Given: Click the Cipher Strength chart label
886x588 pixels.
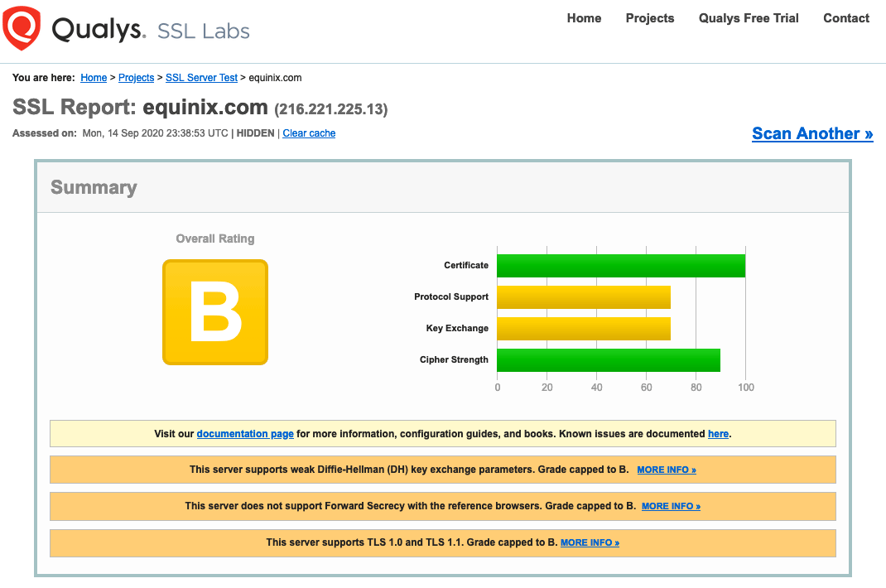Looking at the screenshot, I should [454, 359].
